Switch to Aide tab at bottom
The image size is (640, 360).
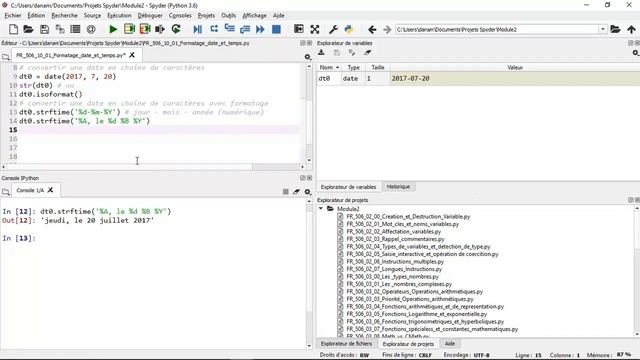[450, 344]
